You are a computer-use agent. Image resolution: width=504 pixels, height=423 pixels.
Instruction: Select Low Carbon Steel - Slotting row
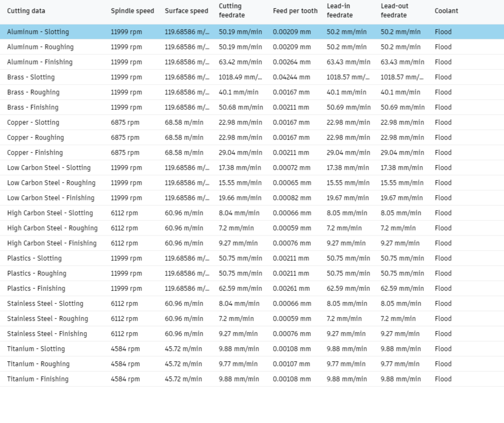[252, 167]
